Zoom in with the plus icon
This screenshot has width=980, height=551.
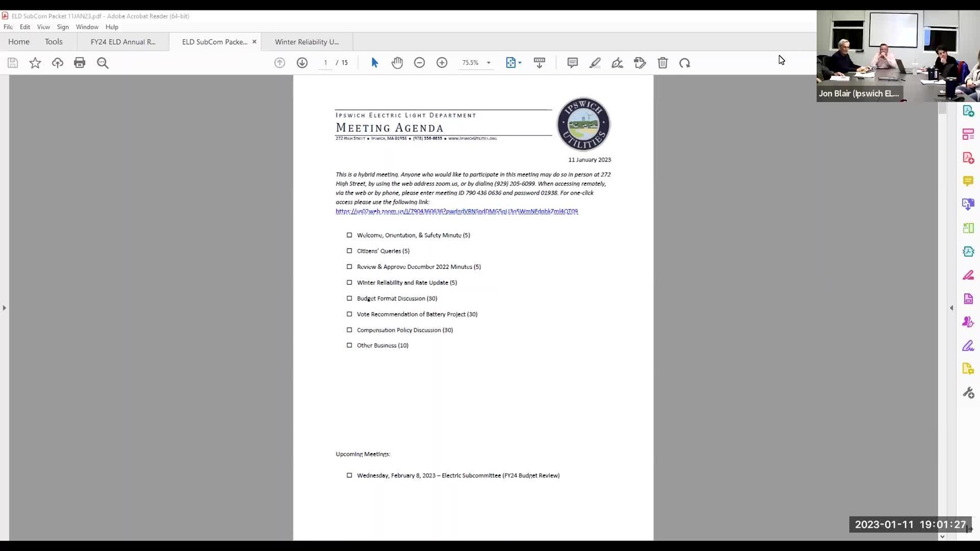tap(442, 63)
